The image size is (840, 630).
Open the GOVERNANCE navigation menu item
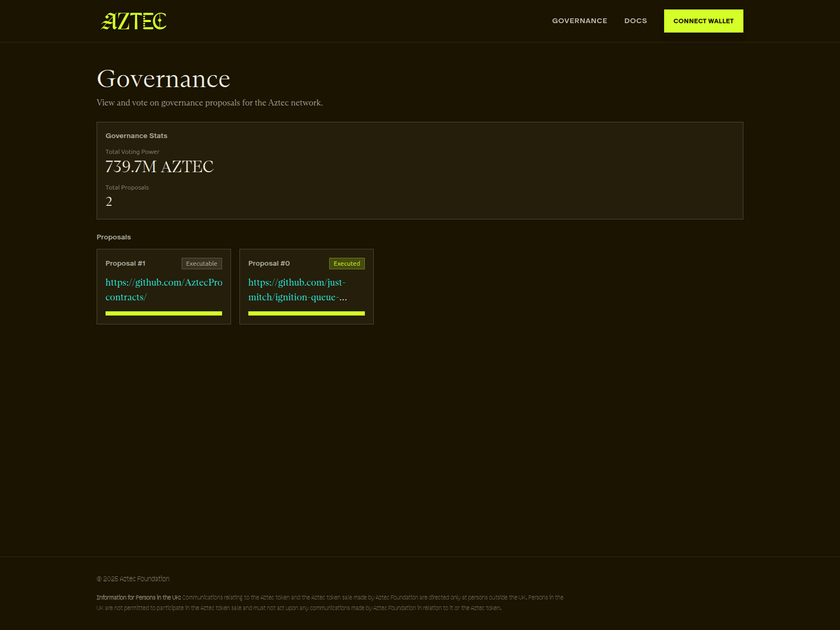[579, 21]
